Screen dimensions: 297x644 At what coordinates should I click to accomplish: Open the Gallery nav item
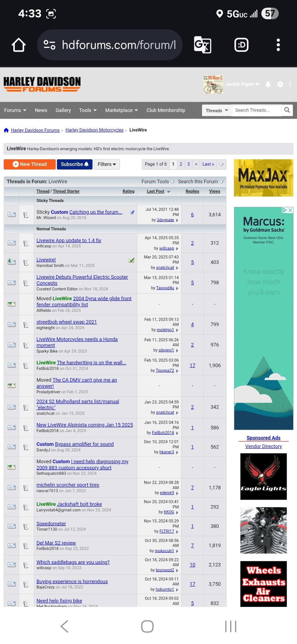click(63, 110)
